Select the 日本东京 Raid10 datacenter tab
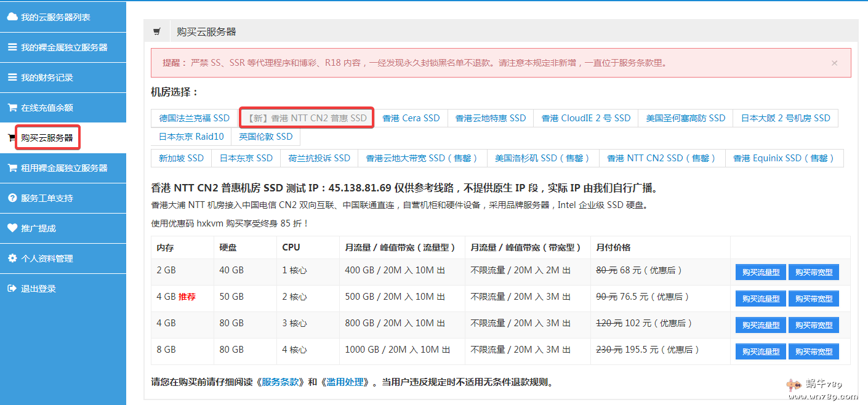This screenshot has height=405, width=868. [x=191, y=137]
